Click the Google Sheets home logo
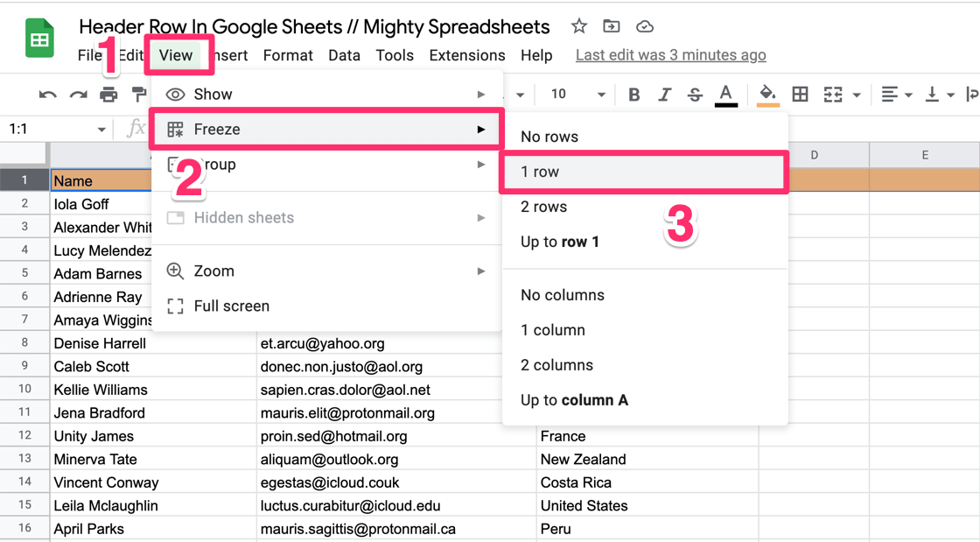 [x=35, y=37]
